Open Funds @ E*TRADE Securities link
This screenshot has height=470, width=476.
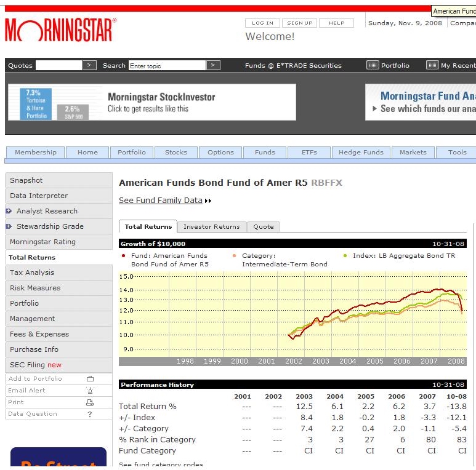pos(293,65)
